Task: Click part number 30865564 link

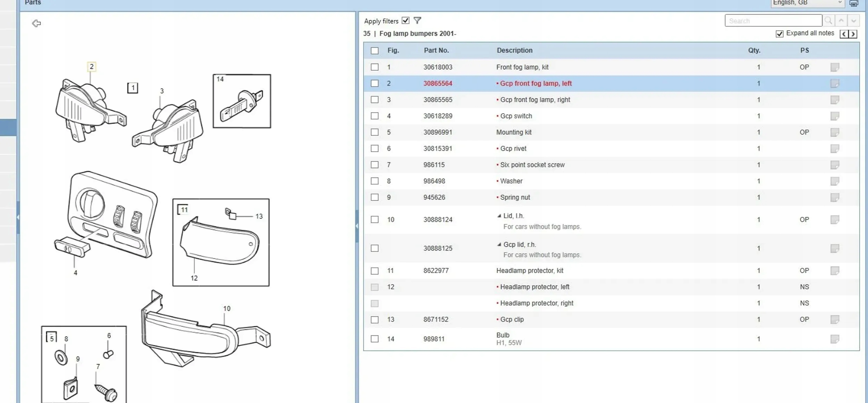Action: (438, 83)
